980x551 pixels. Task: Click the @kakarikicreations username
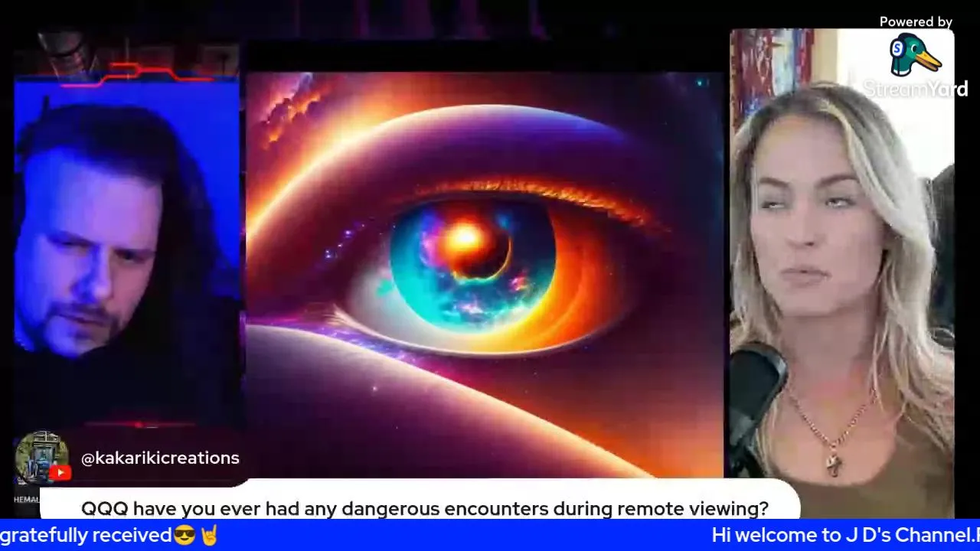point(160,458)
